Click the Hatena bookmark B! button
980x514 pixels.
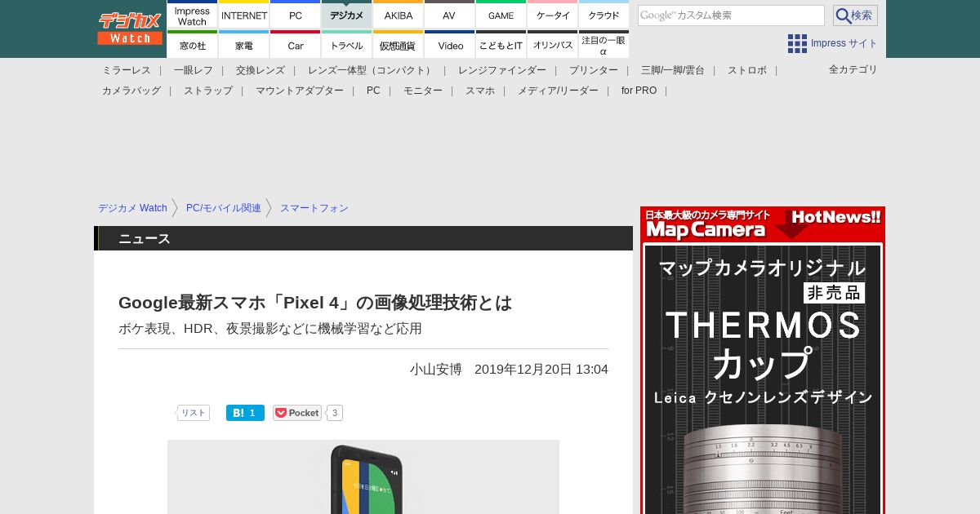coord(245,413)
